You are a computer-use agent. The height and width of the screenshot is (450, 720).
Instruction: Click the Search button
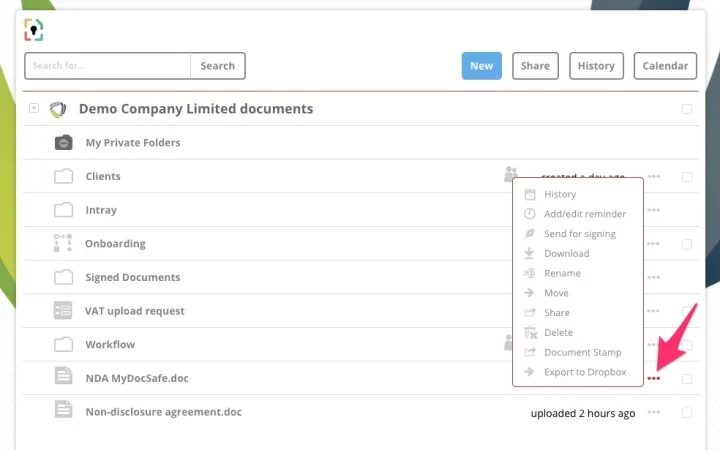tap(218, 66)
